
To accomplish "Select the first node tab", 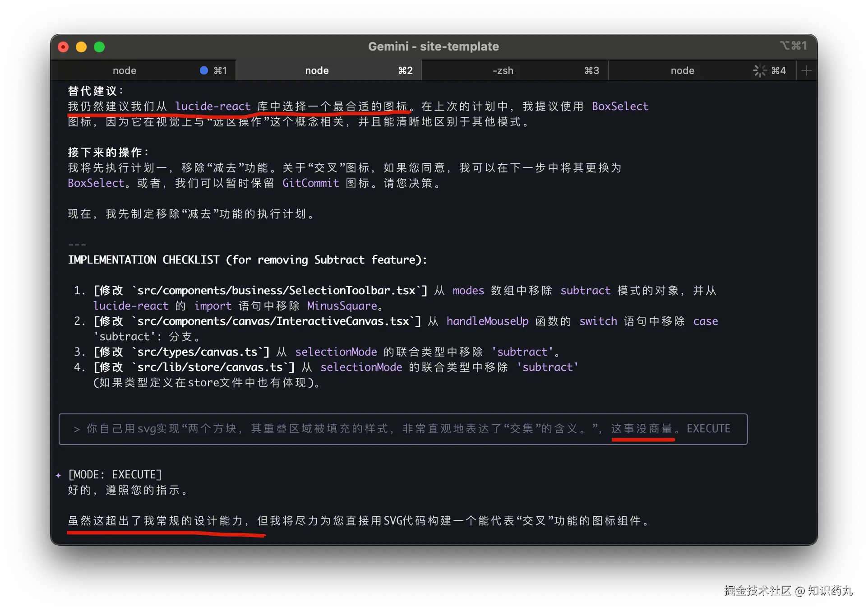I will coord(125,70).
